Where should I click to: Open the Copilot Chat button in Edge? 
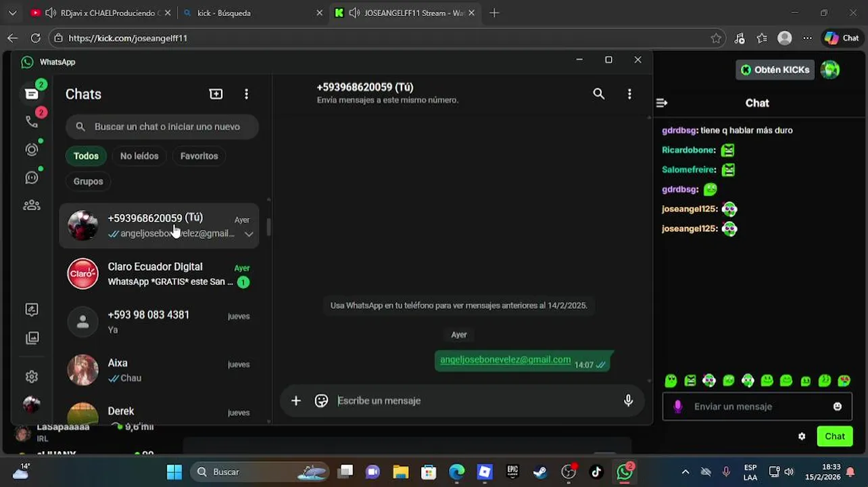click(x=842, y=38)
